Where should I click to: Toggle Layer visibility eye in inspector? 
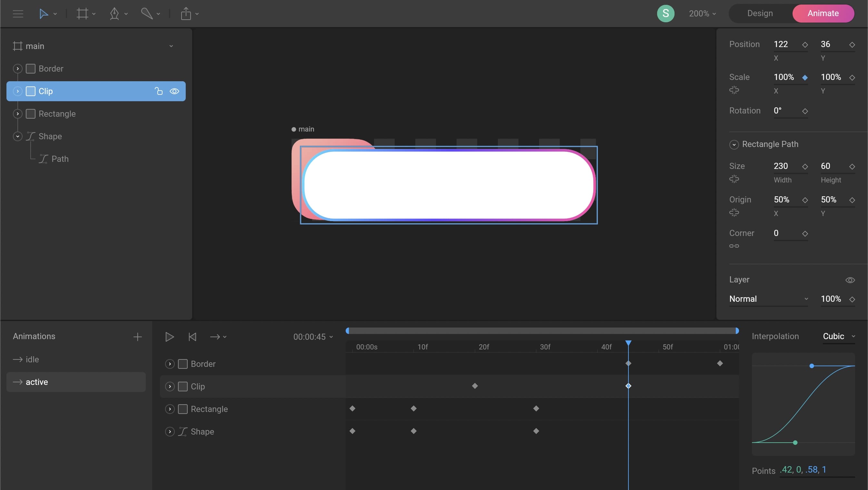[x=850, y=280]
